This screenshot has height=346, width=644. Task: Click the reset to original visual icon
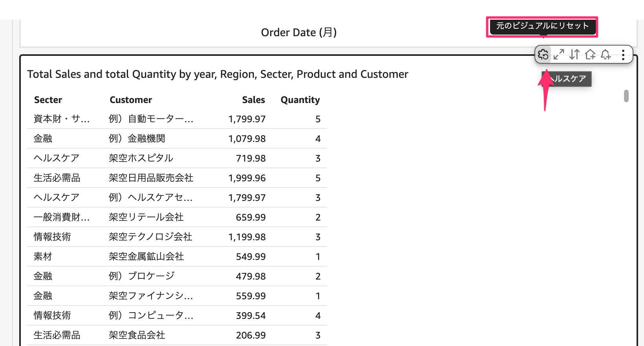coord(543,55)
